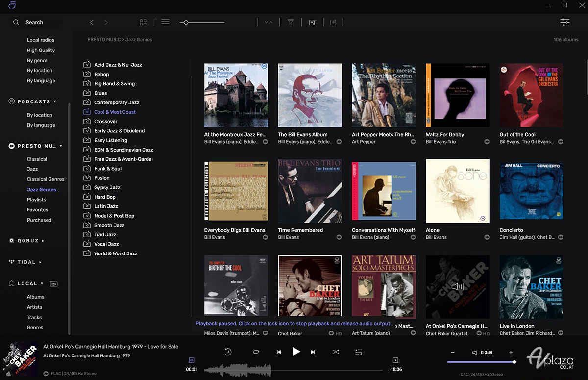588x380 pixels.
Task: Collapse the LOCAL section arrow
Action: click(x=42, y=283)
